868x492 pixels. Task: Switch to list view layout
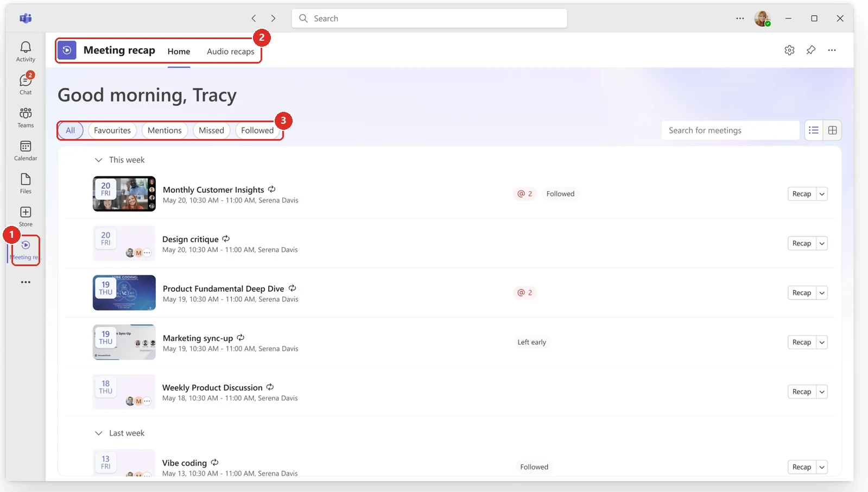point(813,130)
